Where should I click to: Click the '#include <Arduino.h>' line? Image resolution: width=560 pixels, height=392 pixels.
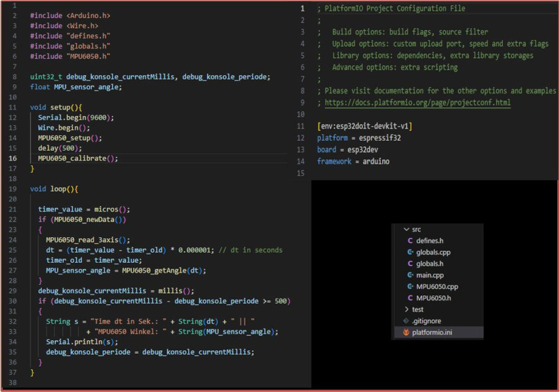[70, 16]
